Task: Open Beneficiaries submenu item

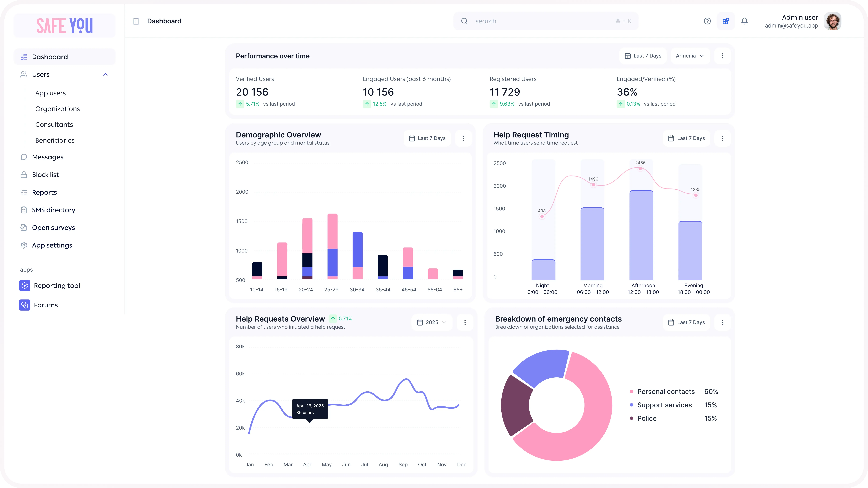Action: point(55,140)
